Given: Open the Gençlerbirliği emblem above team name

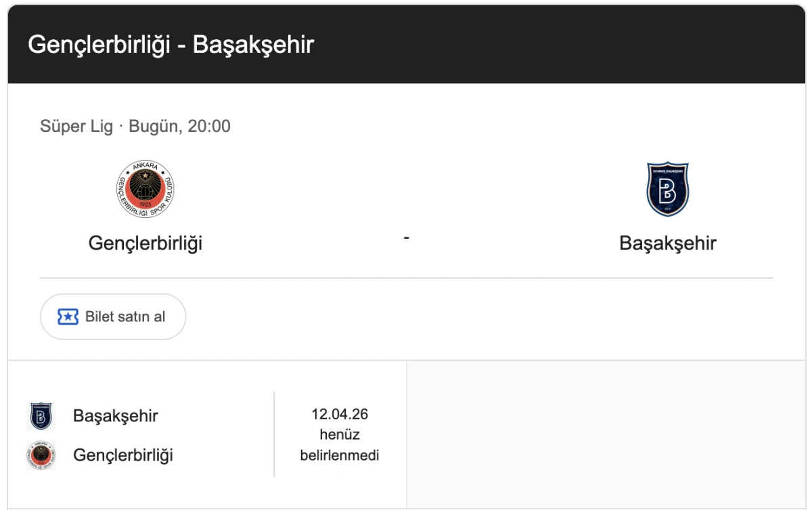Looking at the screenshot, I should tap(145, 189).
